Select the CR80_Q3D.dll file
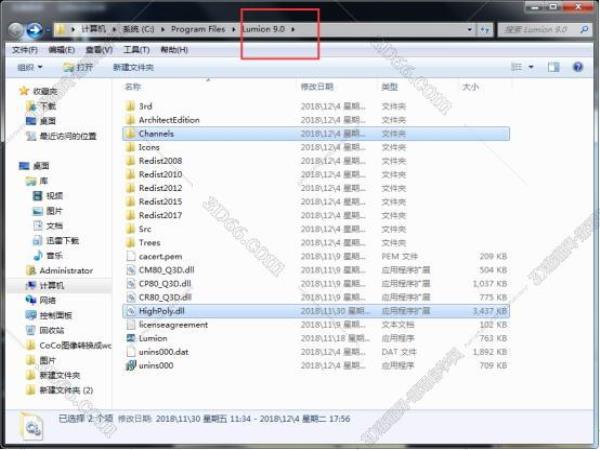 (x=165, y=297)
